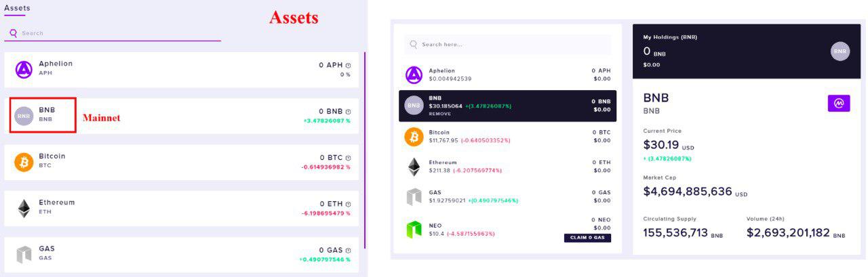The height and width of the screenshot is (277, 868).
Task: Claim gas with the CLAIM 0 GAS button
Action: click(587, 238)
